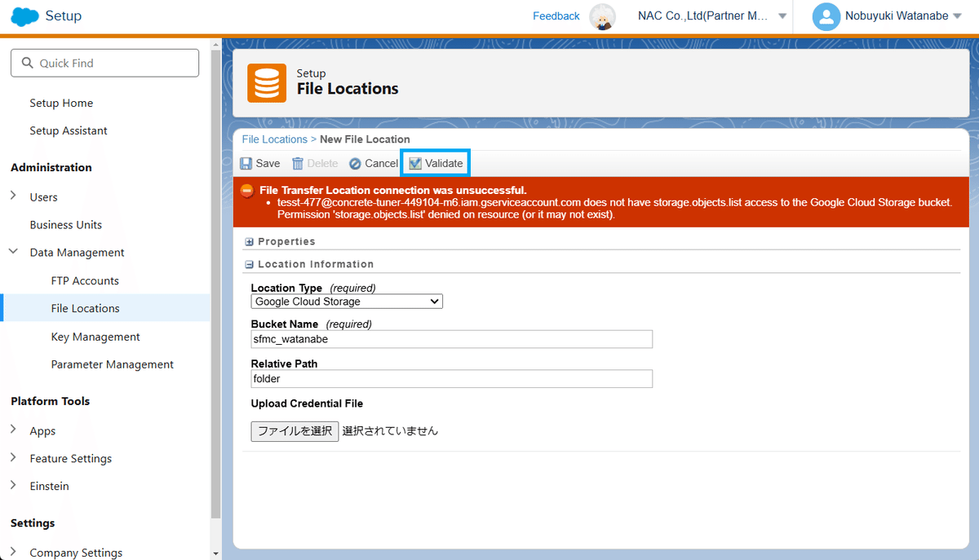Click the Upload Credential File label
979x560 pixels.
click(307, 403)
